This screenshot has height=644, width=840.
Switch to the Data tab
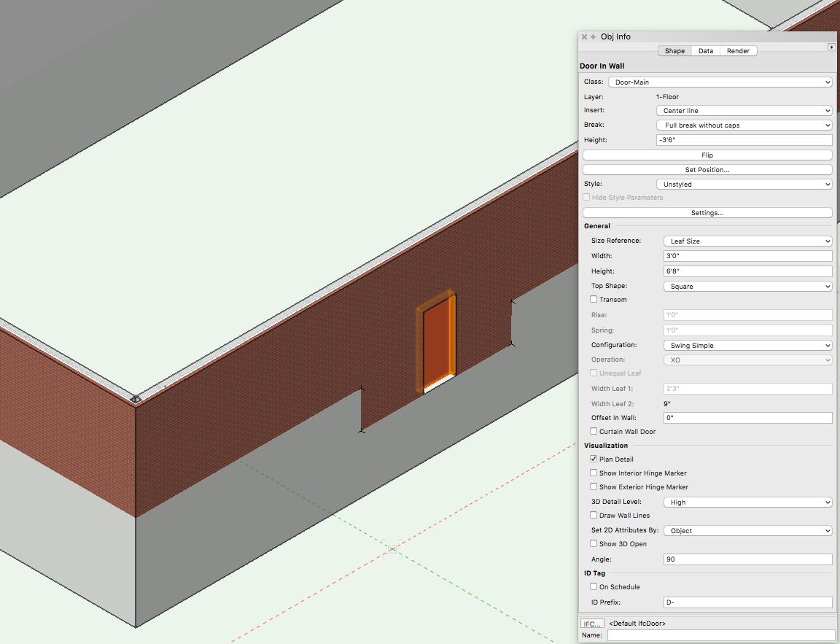coord(705,51)
